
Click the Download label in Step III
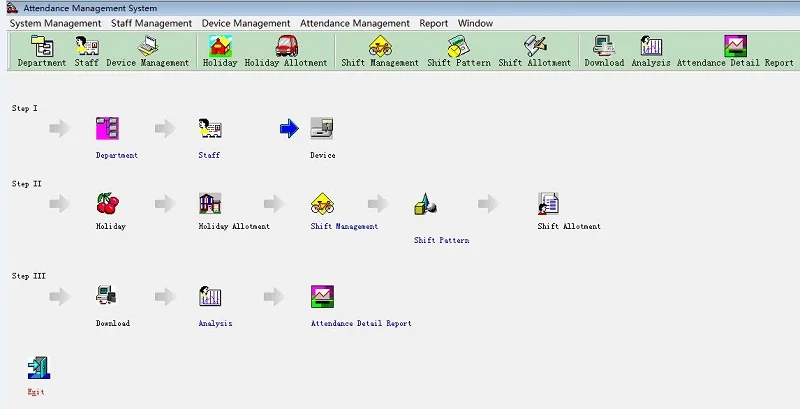click(x=113, y=323)
